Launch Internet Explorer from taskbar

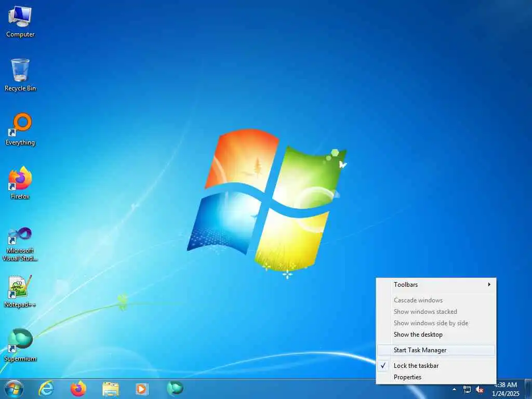(x=46, y=389)
